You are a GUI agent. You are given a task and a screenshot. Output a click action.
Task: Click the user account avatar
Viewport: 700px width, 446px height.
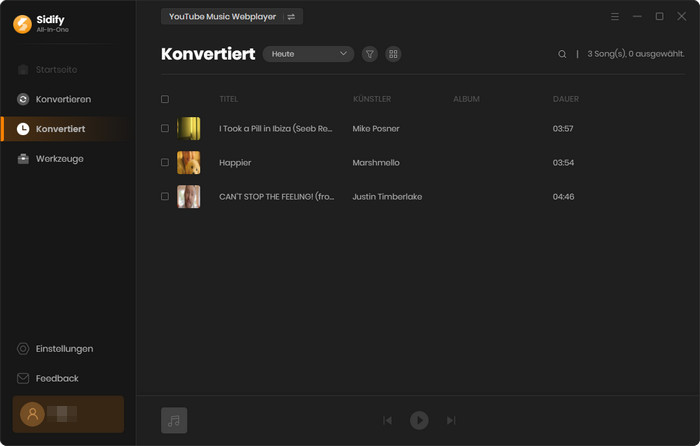tap(32, 414)
